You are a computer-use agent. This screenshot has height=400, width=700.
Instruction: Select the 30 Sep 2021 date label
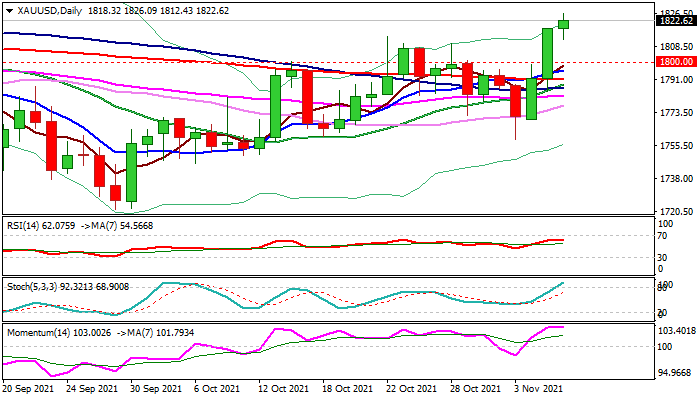click(157, 389)
